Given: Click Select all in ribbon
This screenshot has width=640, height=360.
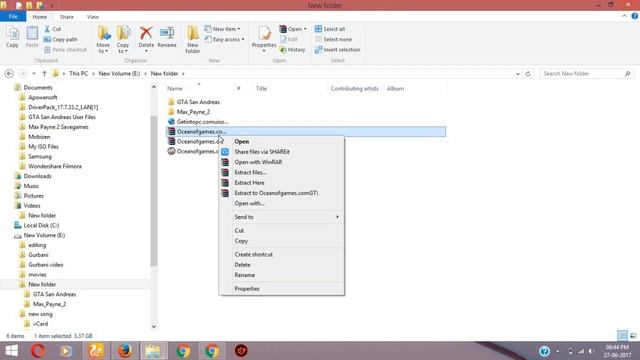Looking at the screenshot, I should pos(330,29).
